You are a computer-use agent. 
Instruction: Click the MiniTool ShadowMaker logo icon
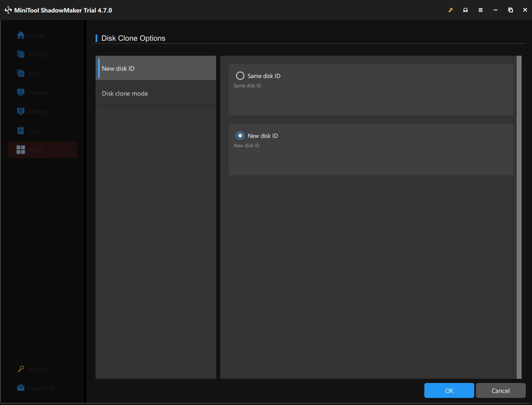tap(8, 10)
